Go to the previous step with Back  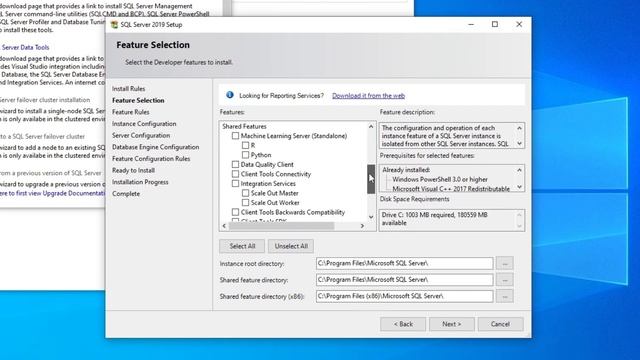(x=403, y=324)
